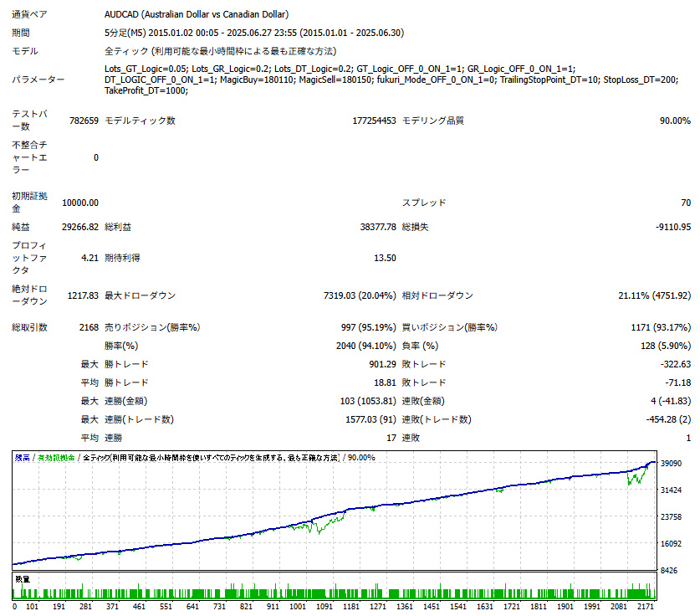Click the 残高 balance legend label

tap(23, 458)
